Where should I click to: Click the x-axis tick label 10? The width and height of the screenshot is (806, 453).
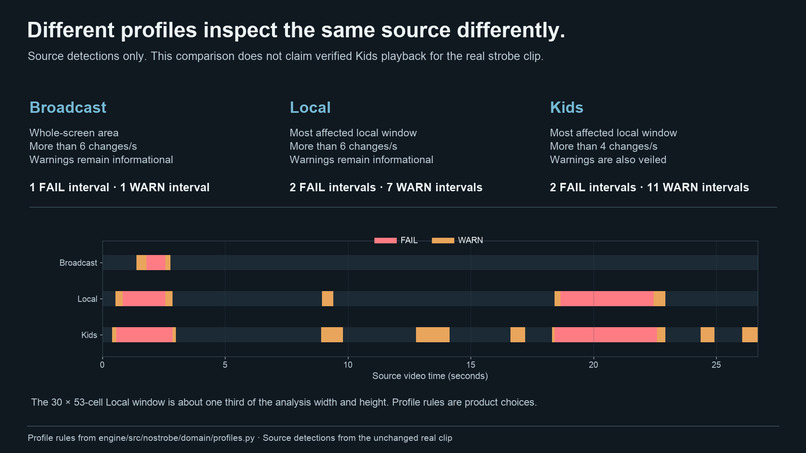[348, 365]
